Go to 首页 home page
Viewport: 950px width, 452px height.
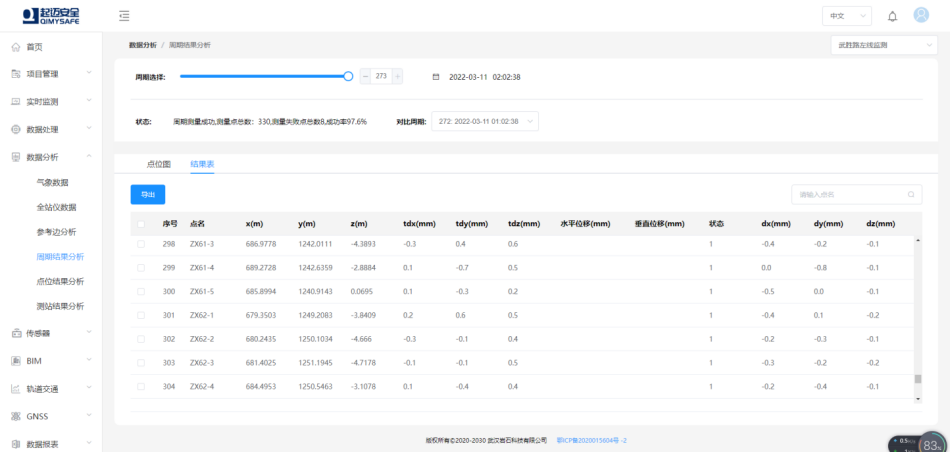click(x=35, y=47)
